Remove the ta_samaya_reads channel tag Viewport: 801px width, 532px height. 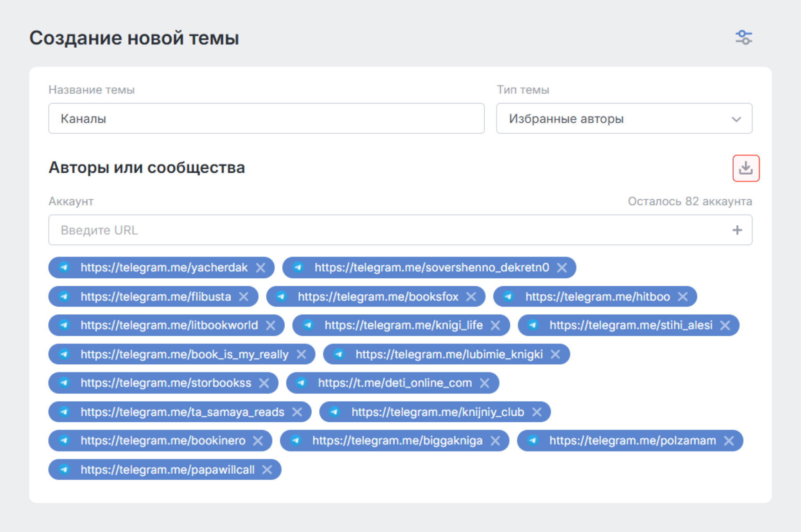pos(297,412)
